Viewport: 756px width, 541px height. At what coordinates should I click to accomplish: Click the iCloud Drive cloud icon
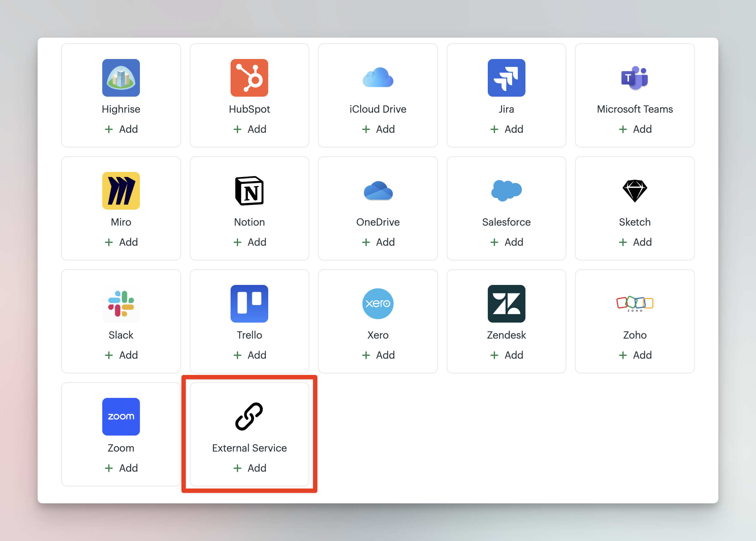point(378,77)
